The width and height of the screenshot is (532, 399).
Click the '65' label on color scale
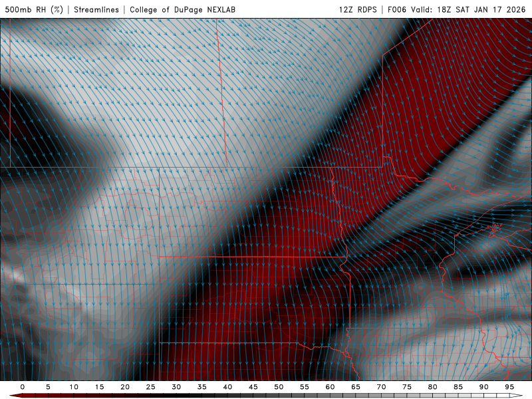(x=356, y=387)
